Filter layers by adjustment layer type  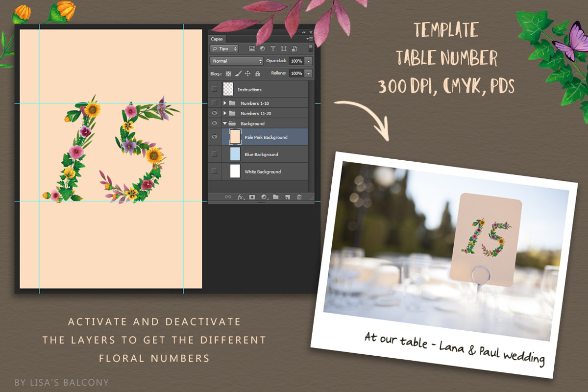tap(262, 49)
